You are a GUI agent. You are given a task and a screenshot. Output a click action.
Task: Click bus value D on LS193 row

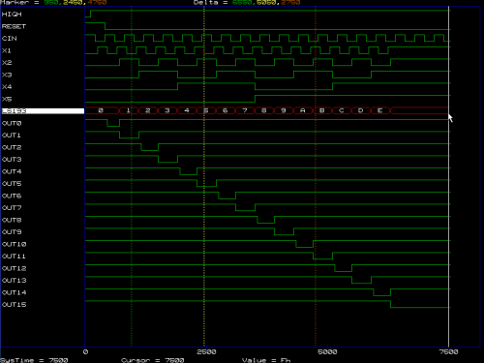(x=361, y=110)
